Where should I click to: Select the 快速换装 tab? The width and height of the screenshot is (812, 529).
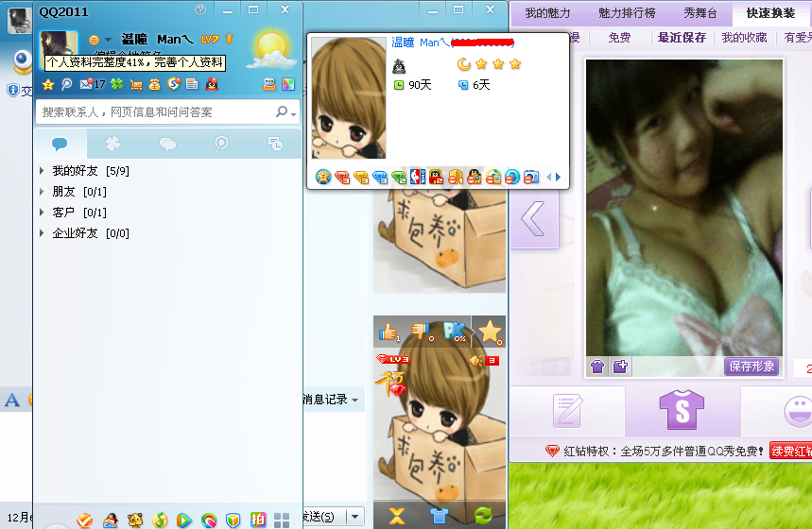tap(770, 13)
